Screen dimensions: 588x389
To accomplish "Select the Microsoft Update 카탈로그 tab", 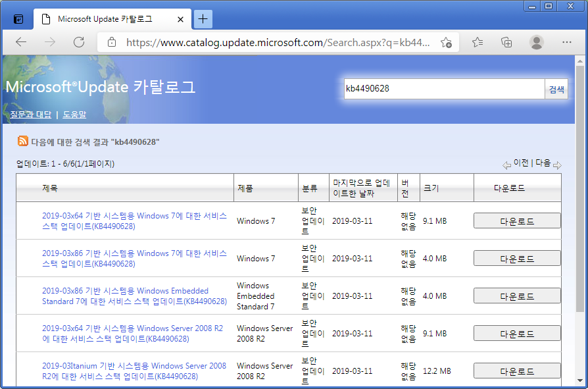I will pyautogui.click(x=112, y=18).
